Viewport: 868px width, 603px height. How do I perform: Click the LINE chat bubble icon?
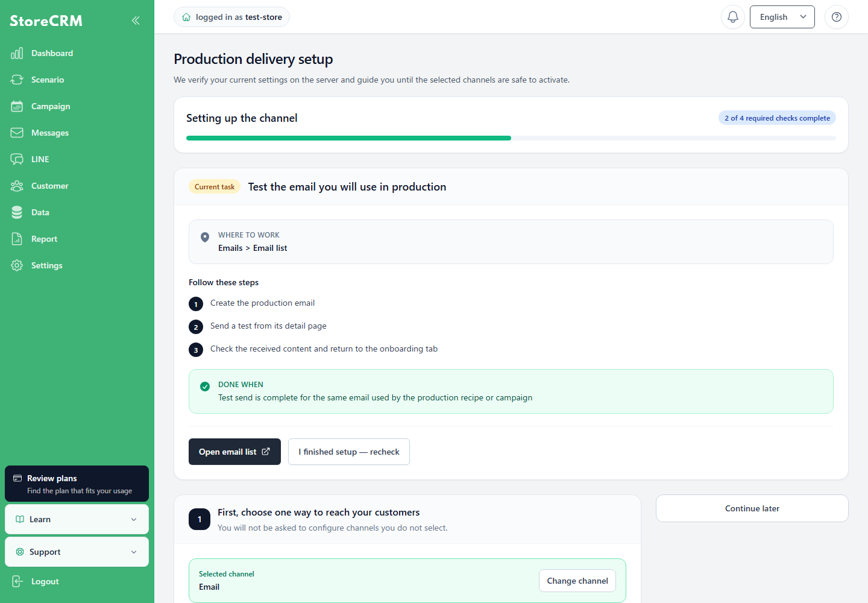click(x=17, y=159)
